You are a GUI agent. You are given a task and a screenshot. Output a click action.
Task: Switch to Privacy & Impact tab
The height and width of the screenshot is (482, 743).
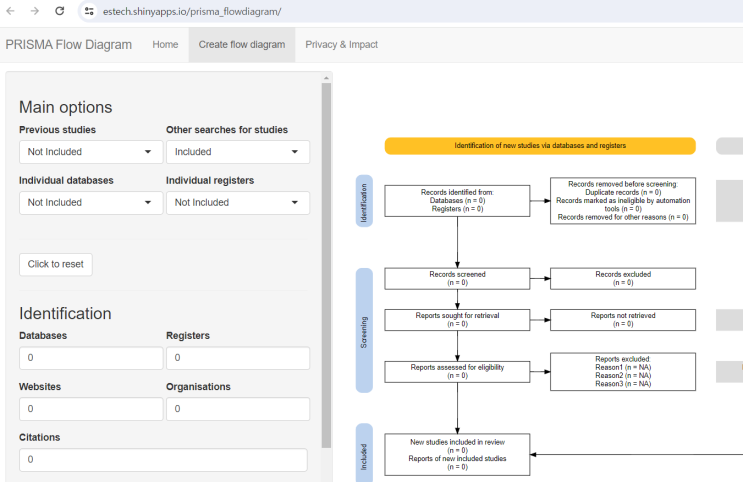(341, 45)
